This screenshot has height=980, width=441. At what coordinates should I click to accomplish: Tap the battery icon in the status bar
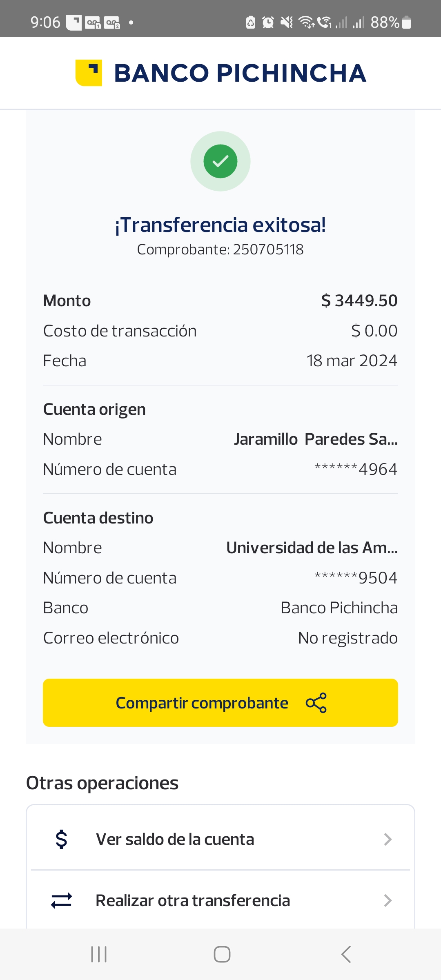(406, 22)
